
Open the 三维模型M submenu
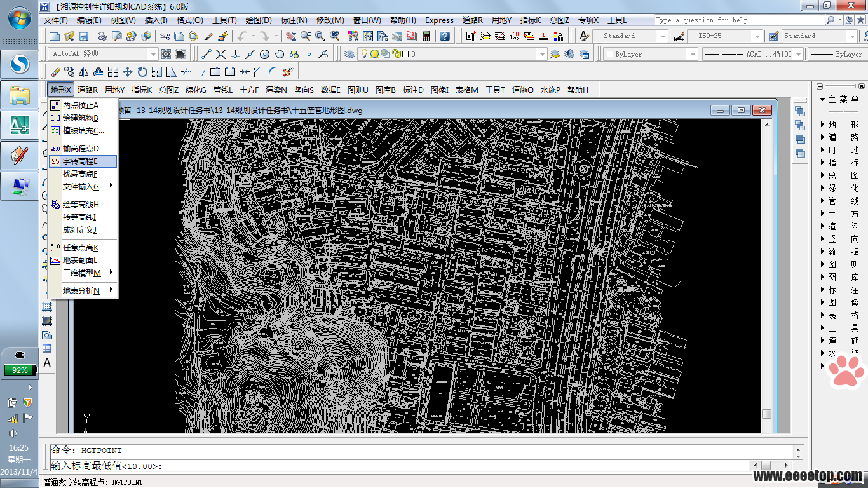point(83,273)
